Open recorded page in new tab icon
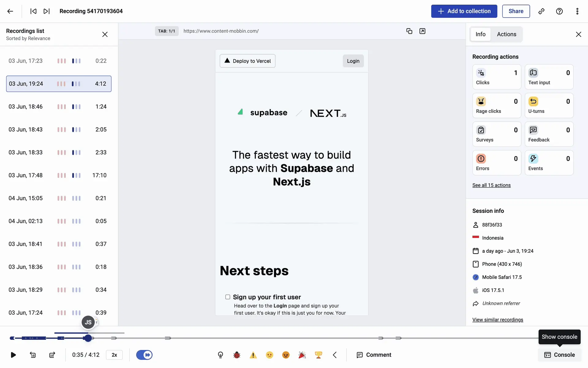Image resolution: width=588 pixels, height=368 pixels. 422,31
